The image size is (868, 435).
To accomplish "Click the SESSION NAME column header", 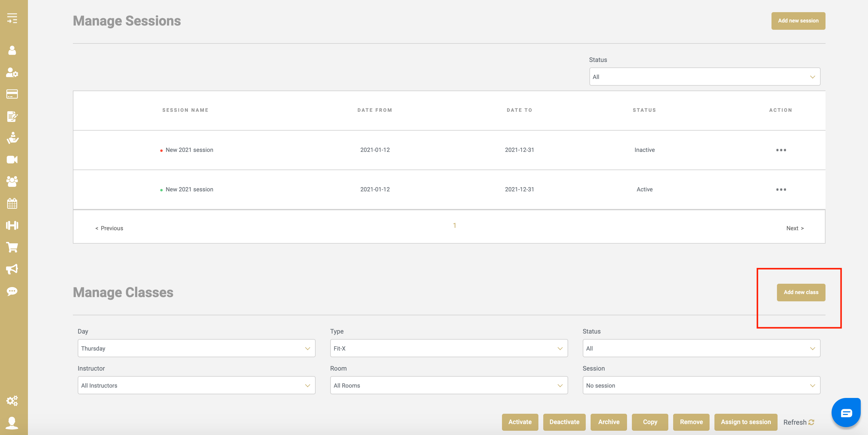I will pos(185,110).
